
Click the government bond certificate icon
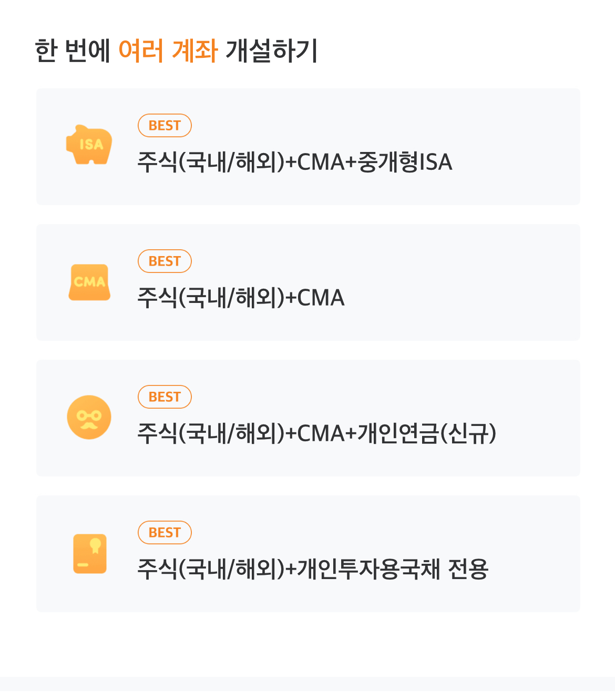(90, 553)
